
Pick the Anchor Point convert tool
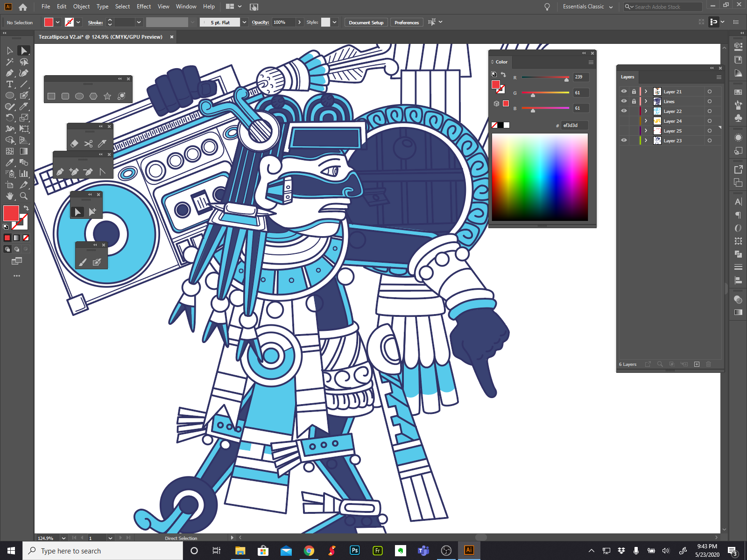[102, 172]
